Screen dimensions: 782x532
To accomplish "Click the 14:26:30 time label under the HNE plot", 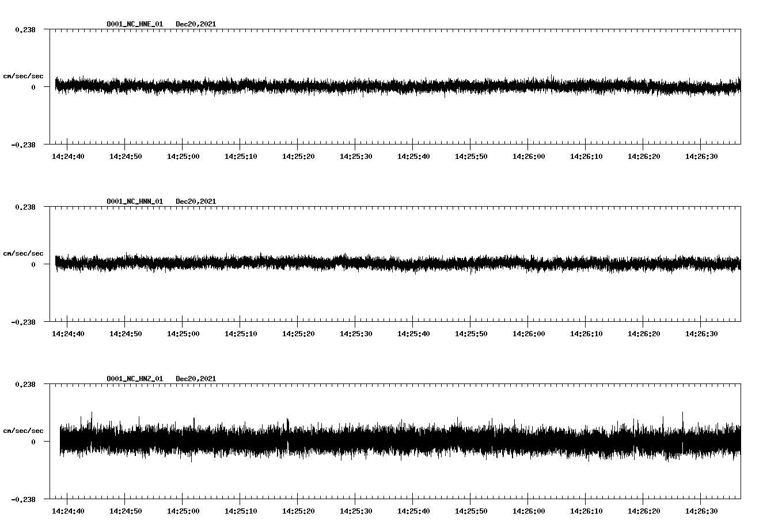I will pyautogui.click(x=701, y=157).
